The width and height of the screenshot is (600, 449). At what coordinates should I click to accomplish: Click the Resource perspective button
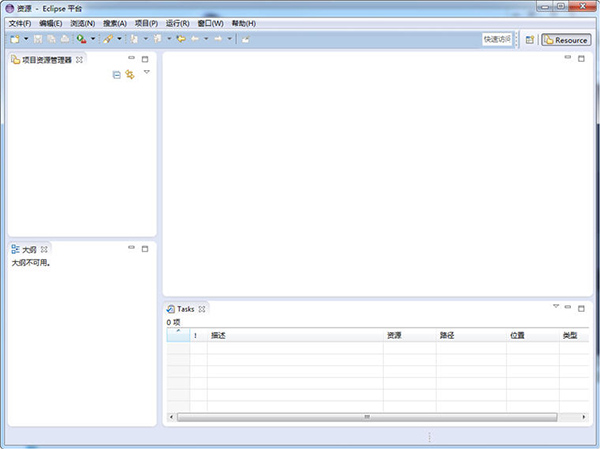pyautogui.click(x=565, y=40)
